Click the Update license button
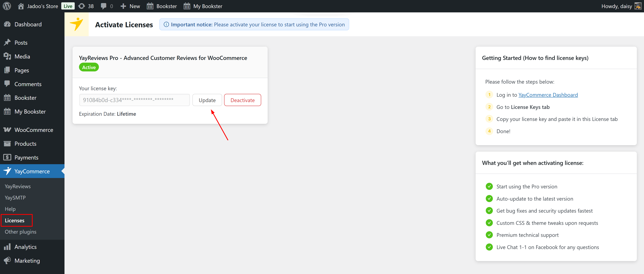644x274 pixels. click(207, 100)
